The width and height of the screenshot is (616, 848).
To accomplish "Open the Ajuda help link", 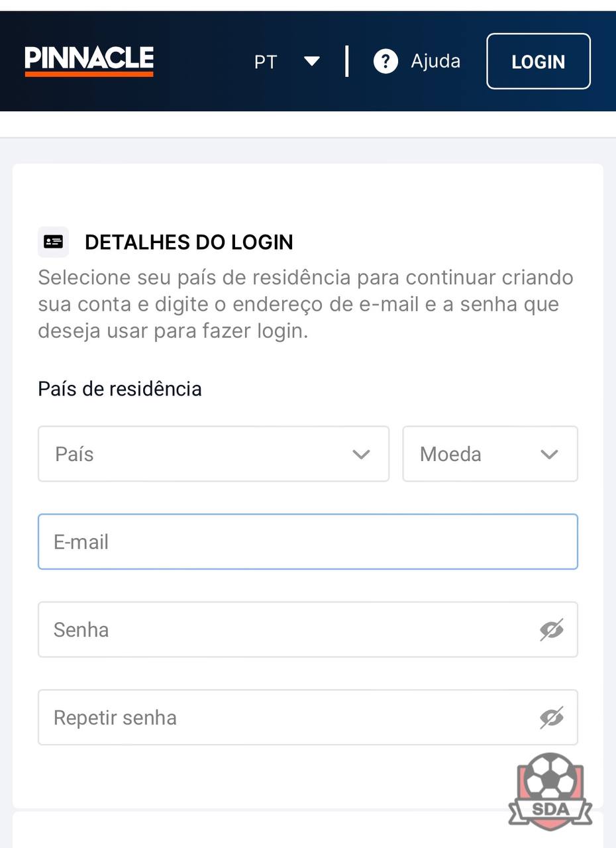I will (435, 61).
